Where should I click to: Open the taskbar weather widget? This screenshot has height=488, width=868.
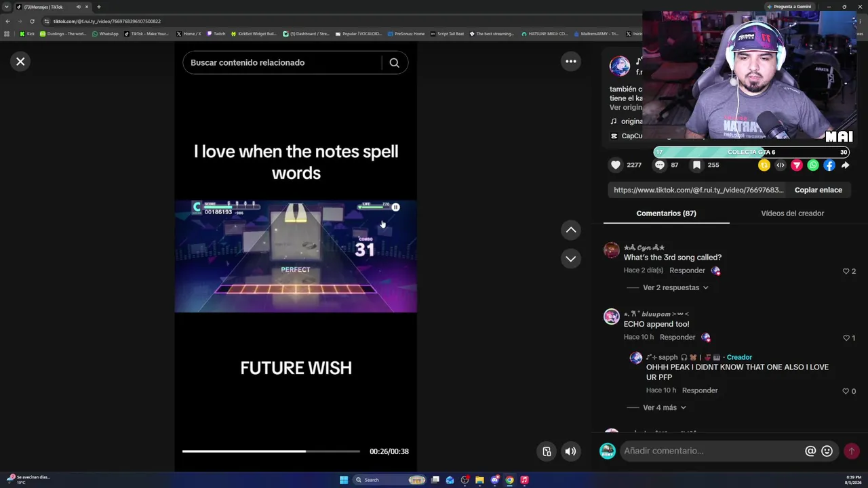pos(28,479)
